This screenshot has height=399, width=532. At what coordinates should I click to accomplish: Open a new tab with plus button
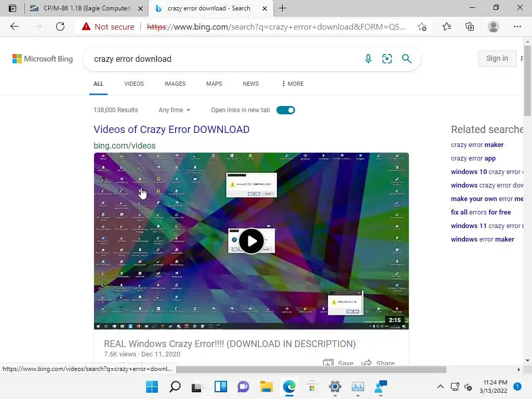click(282, 8)
